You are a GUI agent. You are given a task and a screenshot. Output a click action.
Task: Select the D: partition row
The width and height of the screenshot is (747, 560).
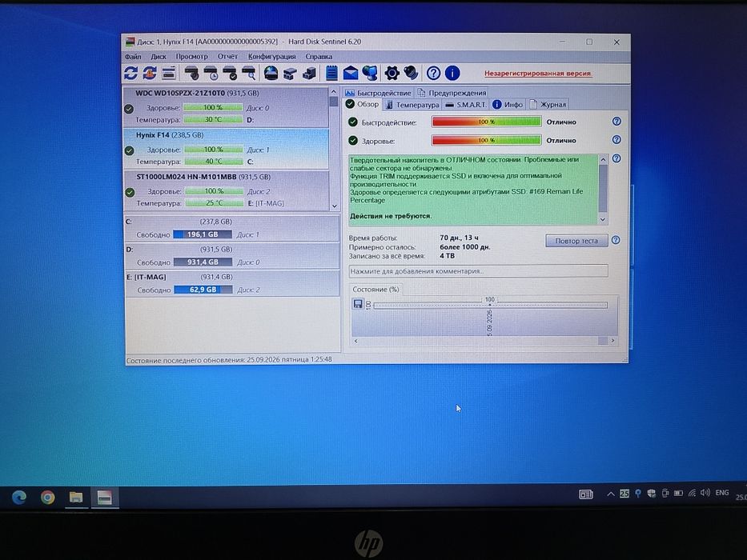[232, 256]
